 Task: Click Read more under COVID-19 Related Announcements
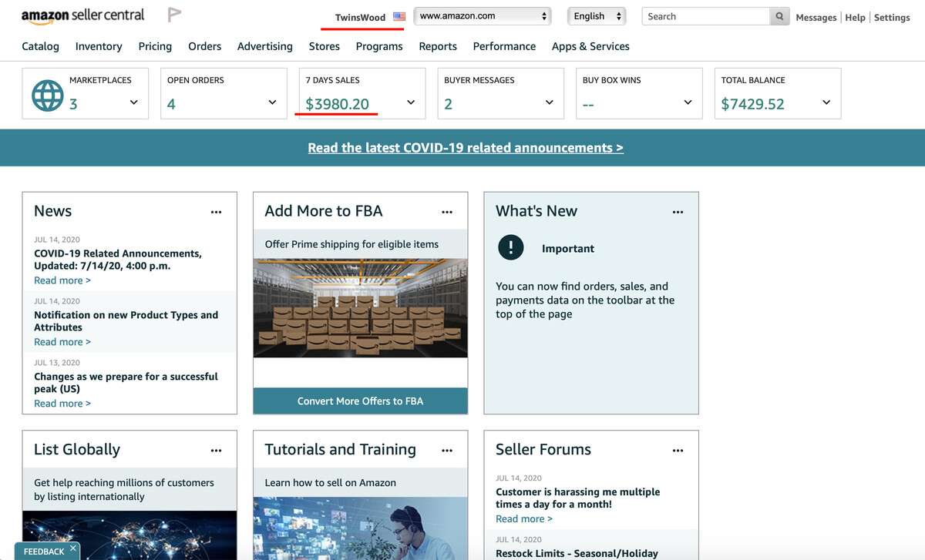[62, 280]
